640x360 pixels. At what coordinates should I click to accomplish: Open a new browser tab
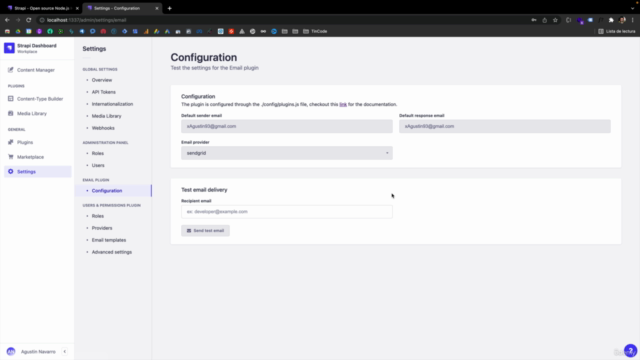click(x=169, y=8)
